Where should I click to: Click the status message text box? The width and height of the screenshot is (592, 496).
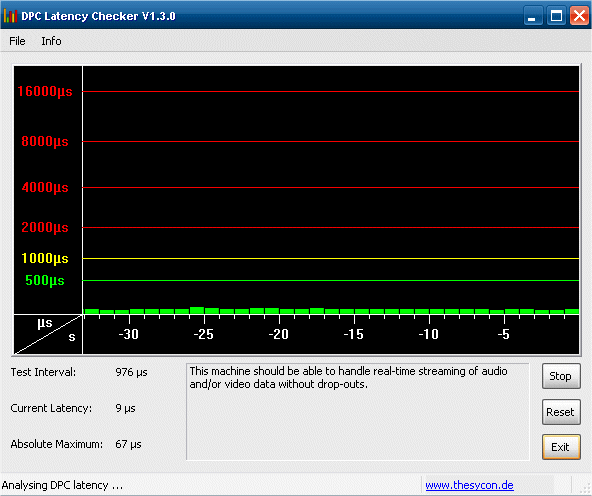(x=358, y=412)
